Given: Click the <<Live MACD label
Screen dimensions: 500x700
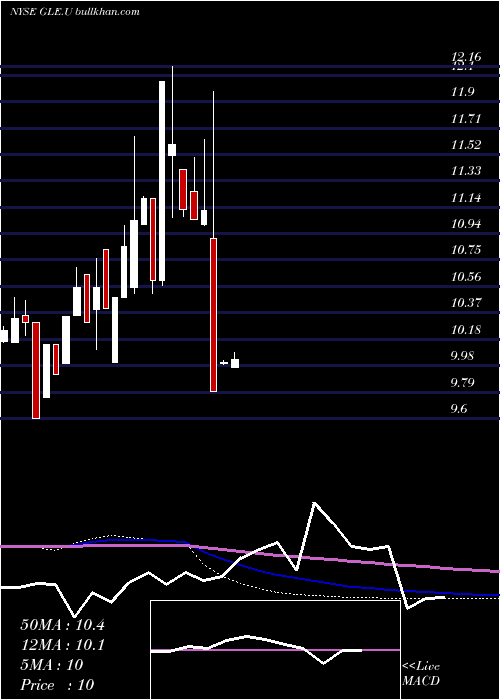Looking at the screenshot, I should point(421,674).
